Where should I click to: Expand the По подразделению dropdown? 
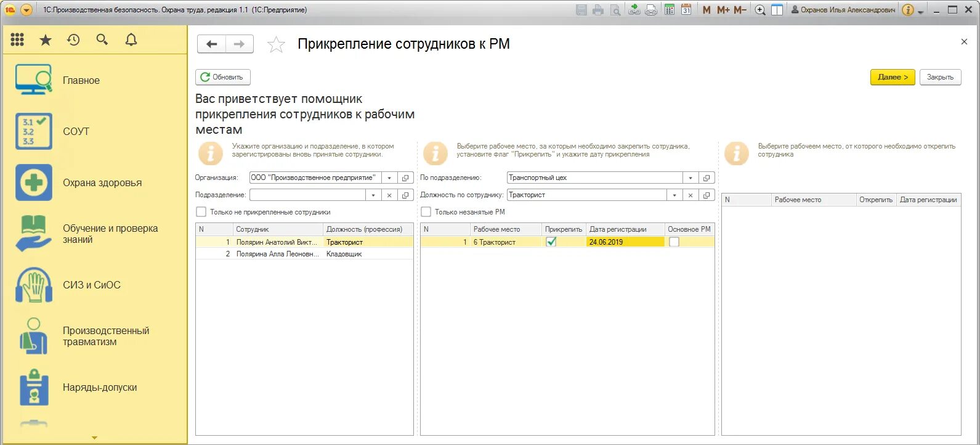click(x=690, y=178)
